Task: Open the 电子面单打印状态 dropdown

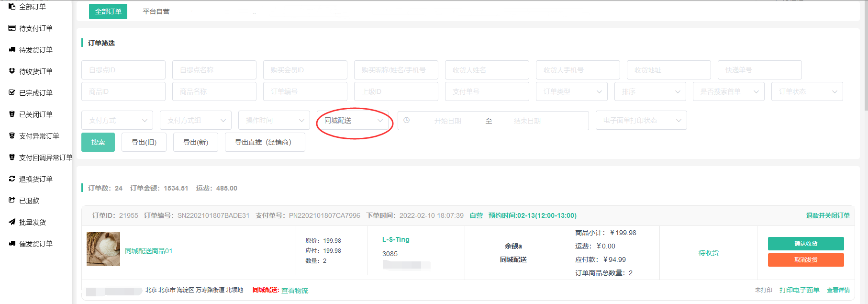Action: [641, 121]
